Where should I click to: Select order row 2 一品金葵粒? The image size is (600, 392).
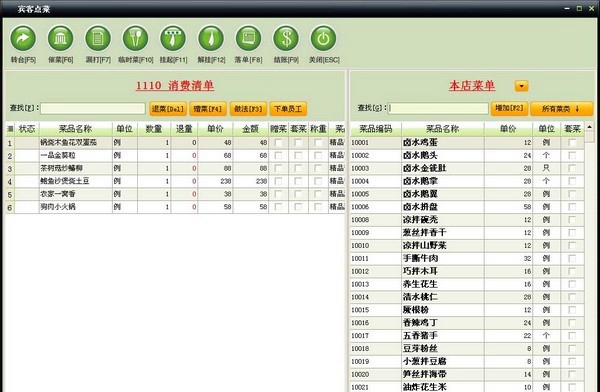(x=175, y=155)
